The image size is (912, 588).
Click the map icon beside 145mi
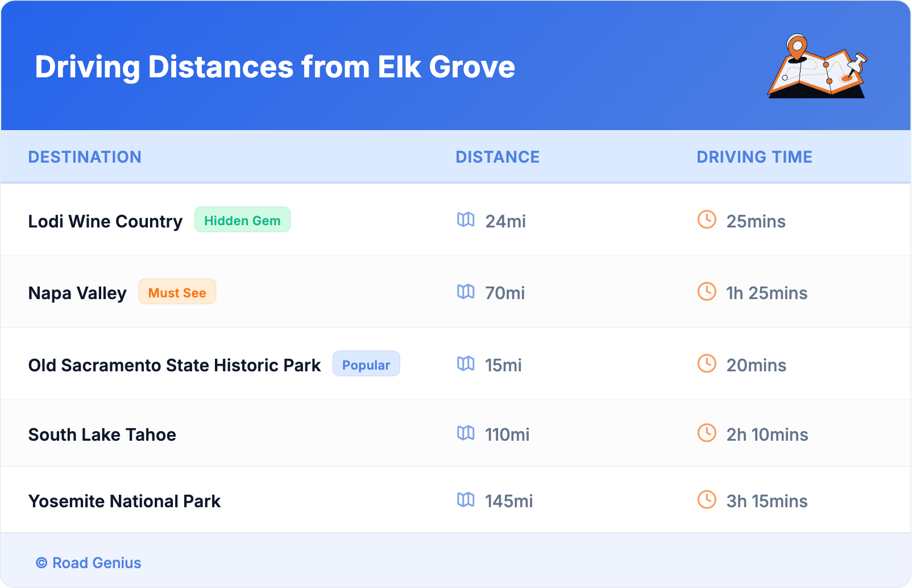point(466,500)
